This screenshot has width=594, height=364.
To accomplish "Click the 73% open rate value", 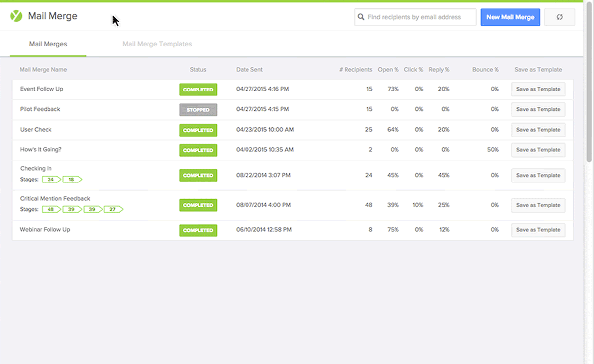I will [x=393, y=89].
